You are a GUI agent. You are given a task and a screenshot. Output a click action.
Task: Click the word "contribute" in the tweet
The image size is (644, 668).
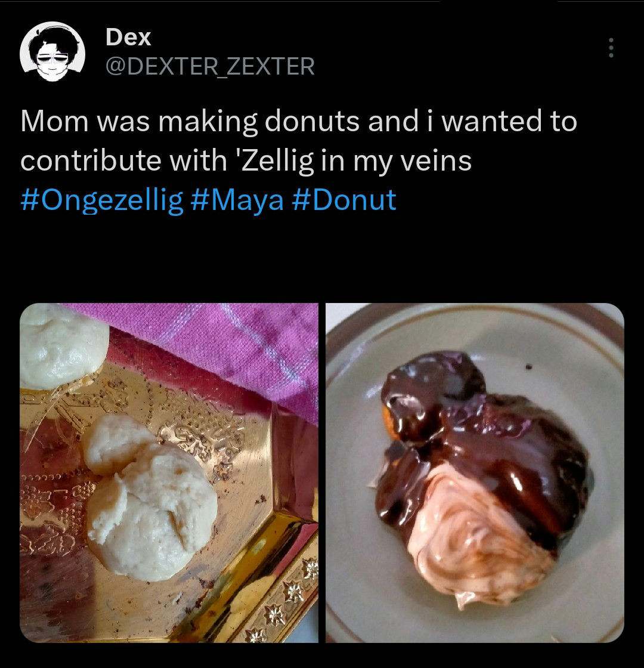(x=79, y=161)
